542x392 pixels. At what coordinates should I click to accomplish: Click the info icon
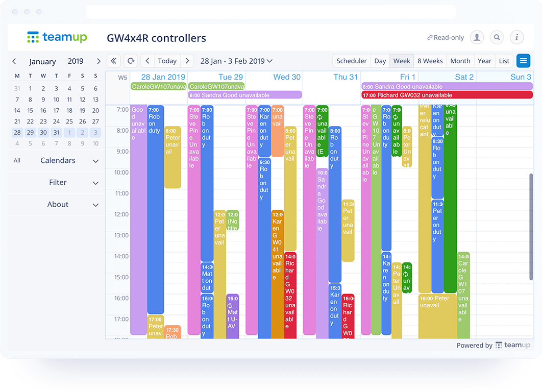click(516, 37)
